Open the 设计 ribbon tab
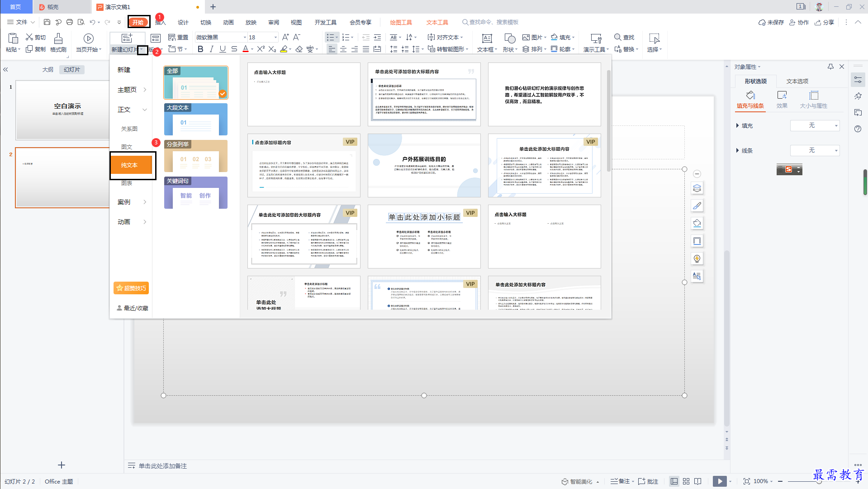The image size is (868, 489). [183, 22]
